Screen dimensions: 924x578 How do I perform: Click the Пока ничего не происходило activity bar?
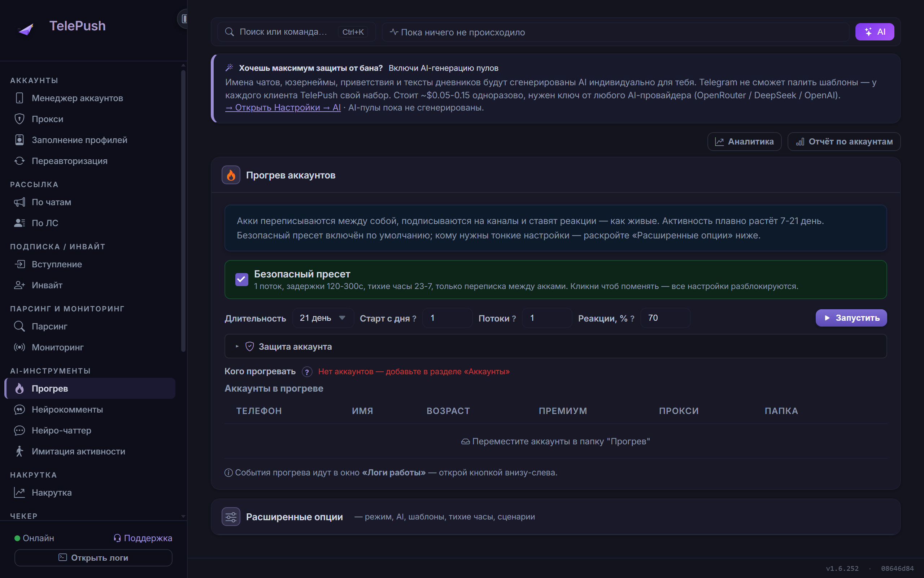[615, 32]
